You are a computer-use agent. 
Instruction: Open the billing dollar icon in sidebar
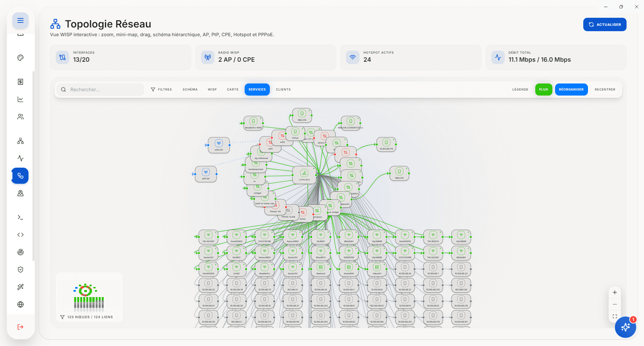(x=20, y=82)
